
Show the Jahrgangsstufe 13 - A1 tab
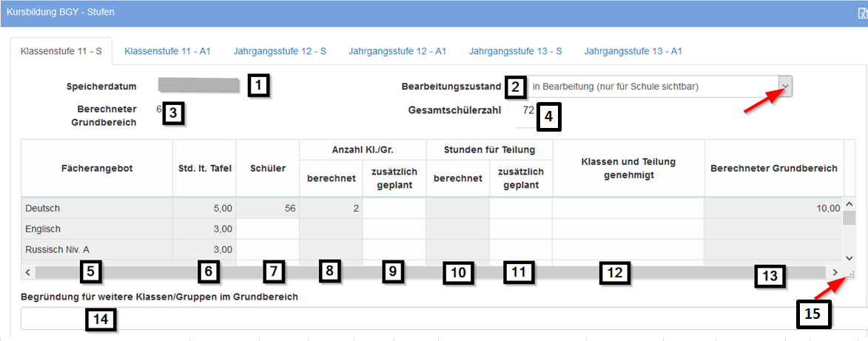(x=633, y=51)
